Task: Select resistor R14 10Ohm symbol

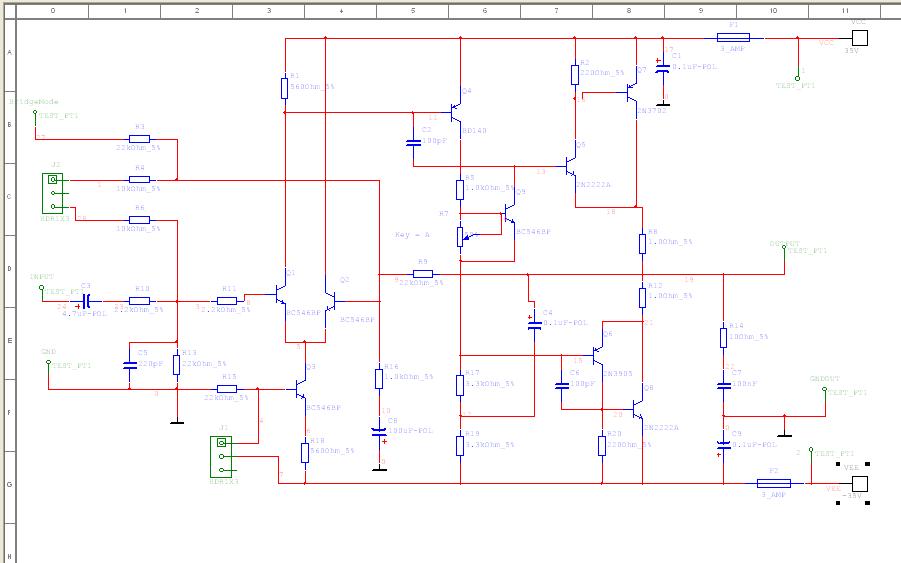Action: tap(723, 338)
